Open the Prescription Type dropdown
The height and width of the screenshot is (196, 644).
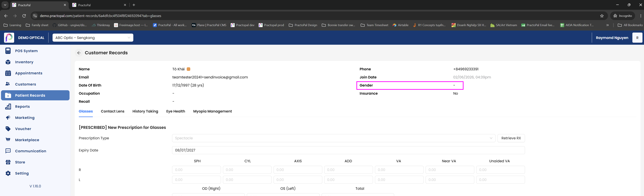click(x=334, y=138)
